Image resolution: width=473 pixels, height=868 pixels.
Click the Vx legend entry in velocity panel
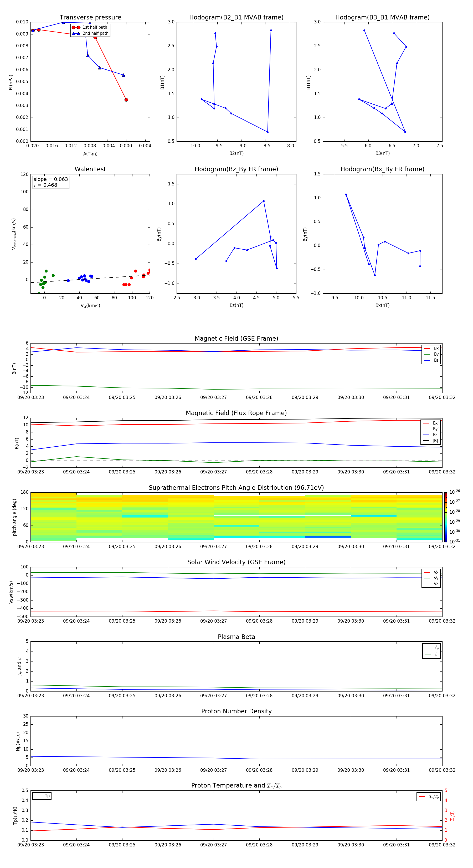click(431, 572)
